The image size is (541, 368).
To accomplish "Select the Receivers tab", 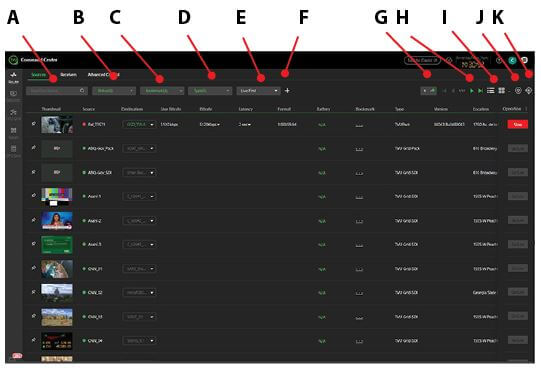I will tap(68, 74).
